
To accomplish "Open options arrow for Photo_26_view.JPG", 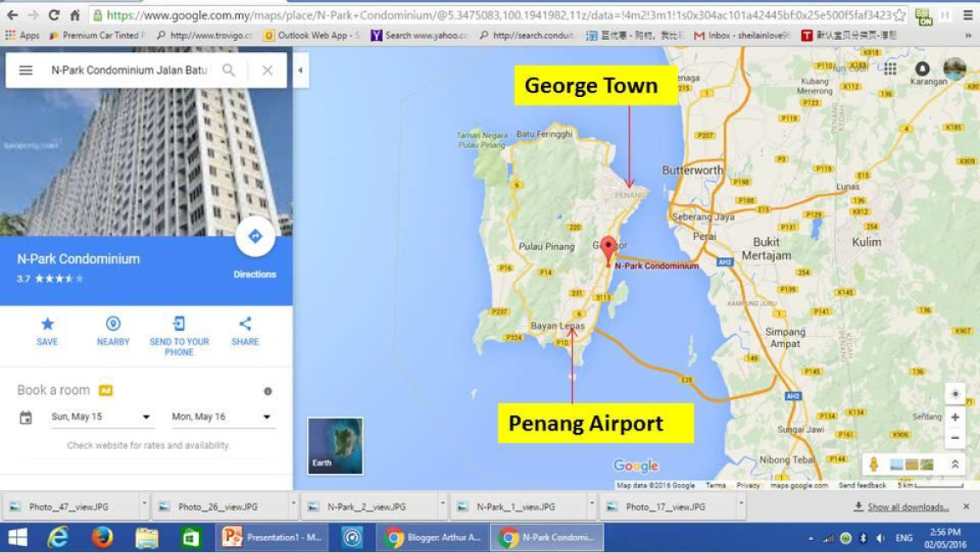I will (293, 503).
